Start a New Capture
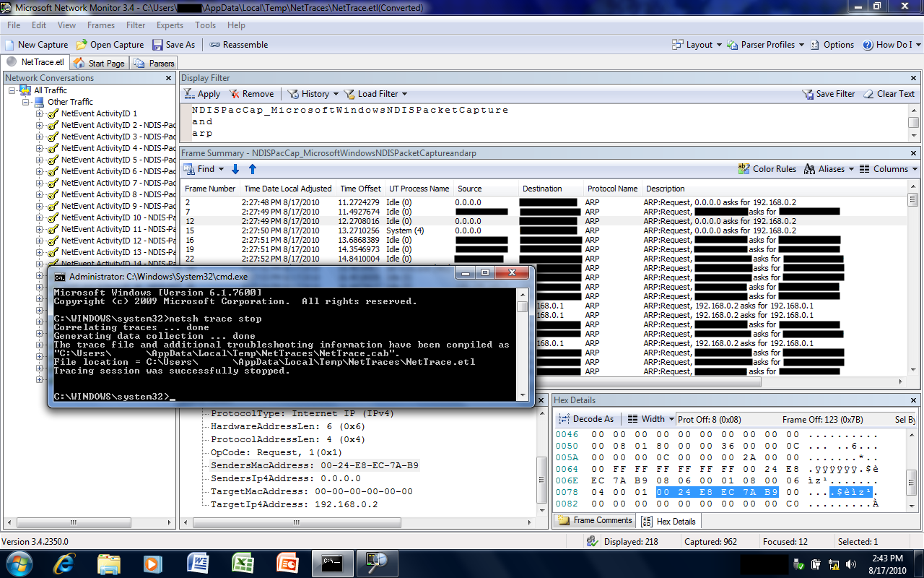 click(36, 45)
